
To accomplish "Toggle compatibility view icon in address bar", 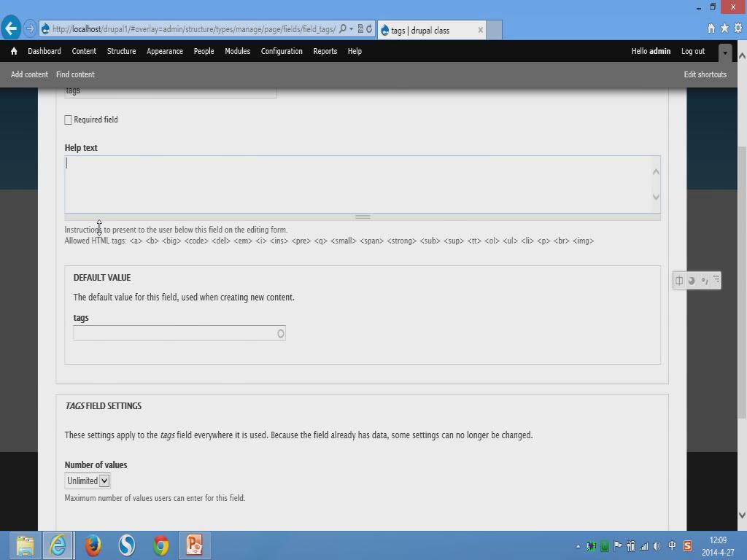I will click(x=360, y=29).
